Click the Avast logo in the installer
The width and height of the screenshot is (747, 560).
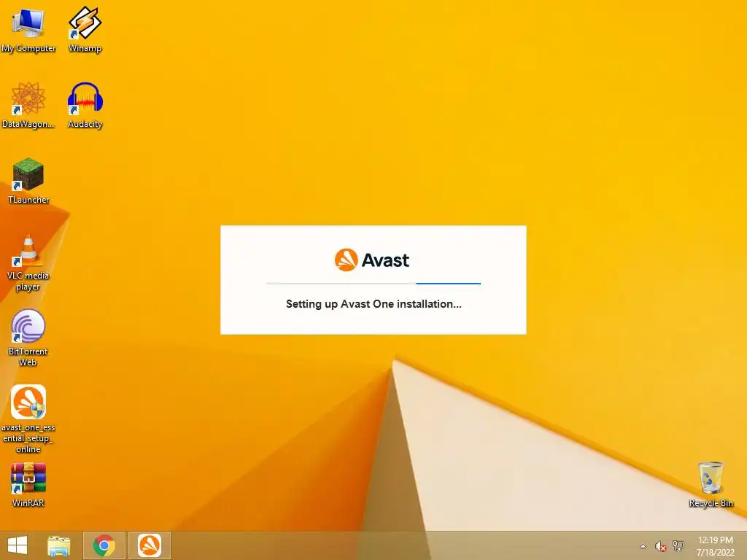click(x=372, y=260)
